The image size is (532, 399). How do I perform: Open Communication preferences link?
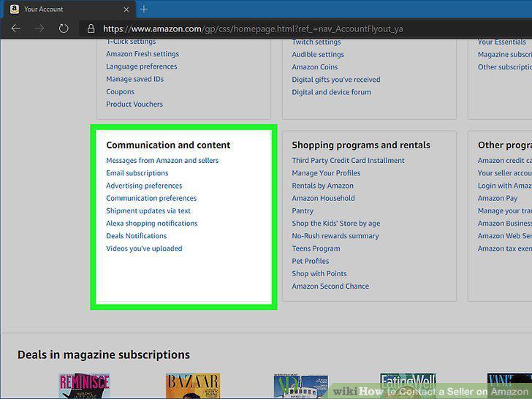151,198
